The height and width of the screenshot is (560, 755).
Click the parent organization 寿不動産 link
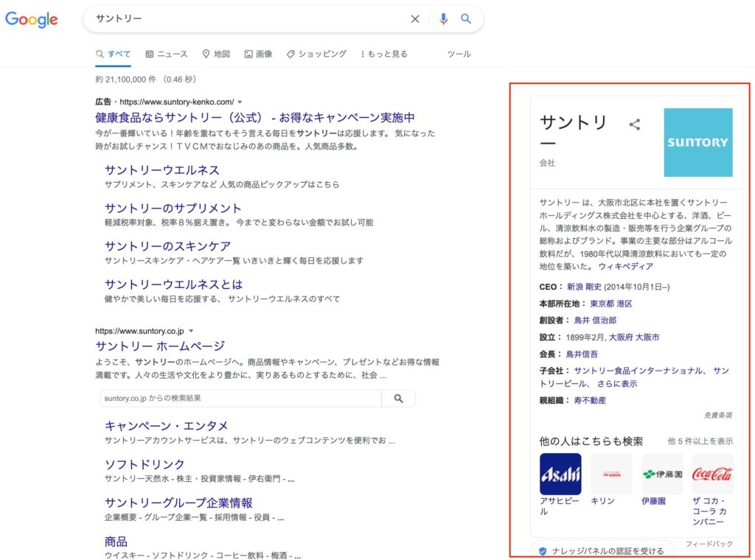pyautogui.click(x=590, y=400)
